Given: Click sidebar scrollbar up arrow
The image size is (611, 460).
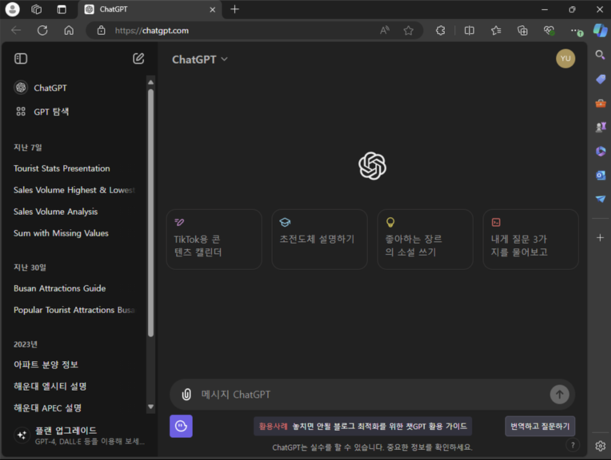Looking at the screenshot, I should [x=151, y=82].
